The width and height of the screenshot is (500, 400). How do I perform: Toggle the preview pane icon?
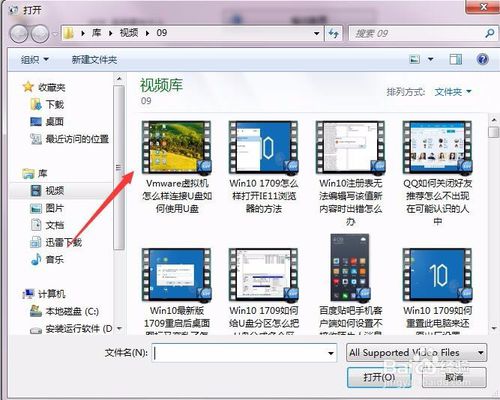pyautogui.click(x=455, y=60)
